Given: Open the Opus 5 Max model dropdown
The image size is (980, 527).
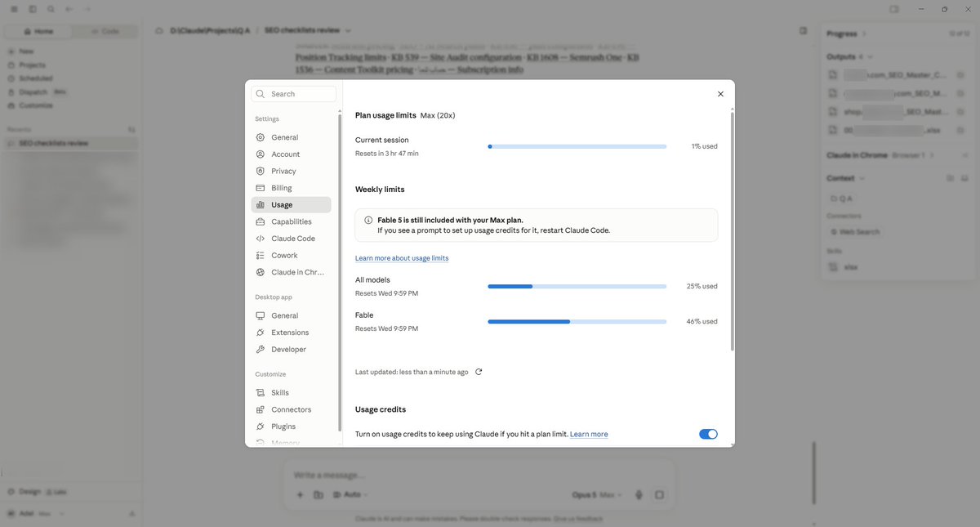Looking at the screenshot, I should coord(599,494).
